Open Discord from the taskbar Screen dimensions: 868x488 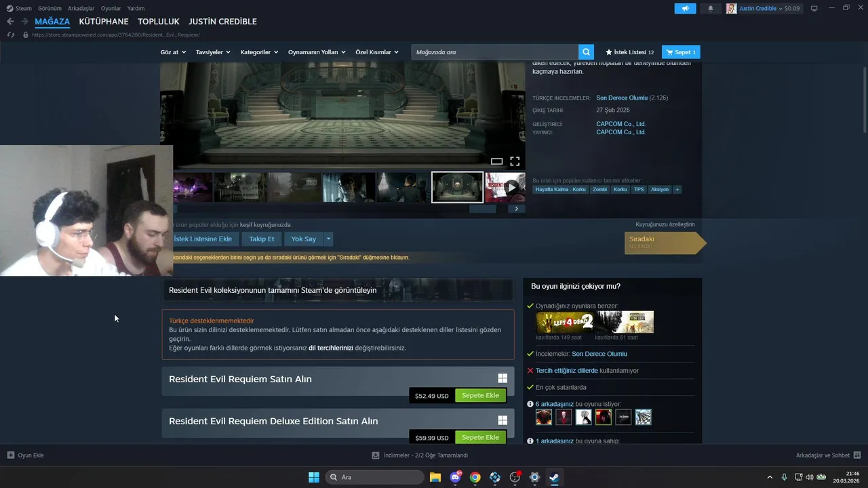click(x=455, y=477)
